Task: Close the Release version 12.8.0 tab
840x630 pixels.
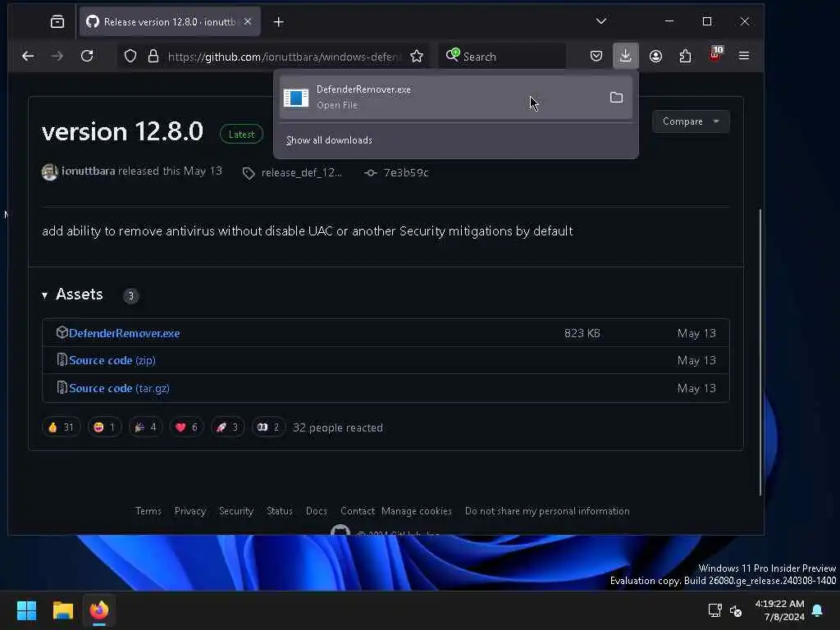Action: pyautogui.click(x=248, y=21)
